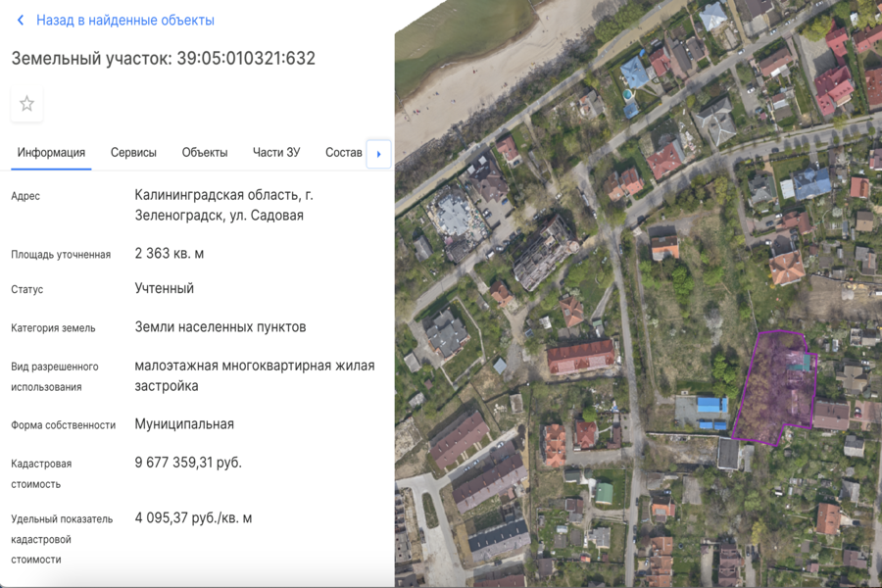Open the Состав tab

tap(344, 153)
